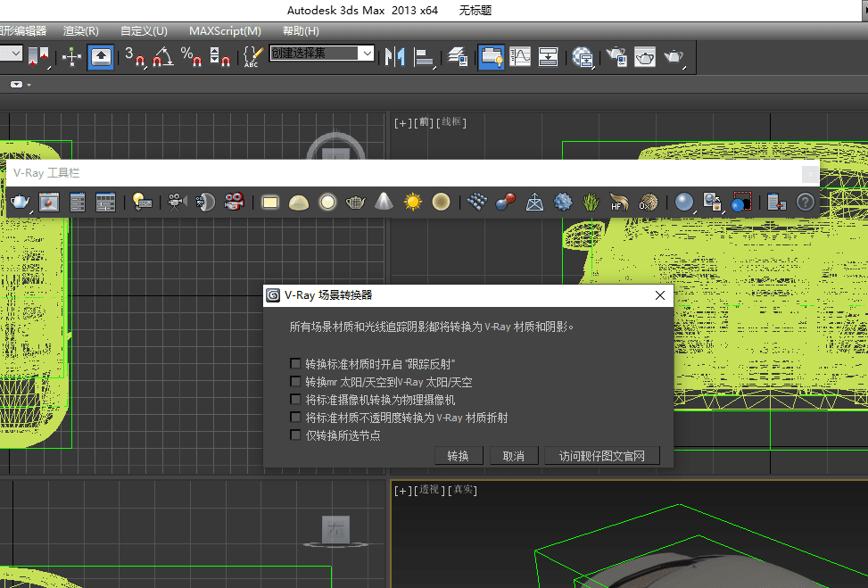Click the Align tool icon
The image size is (868, 588).
click(424, 56)
